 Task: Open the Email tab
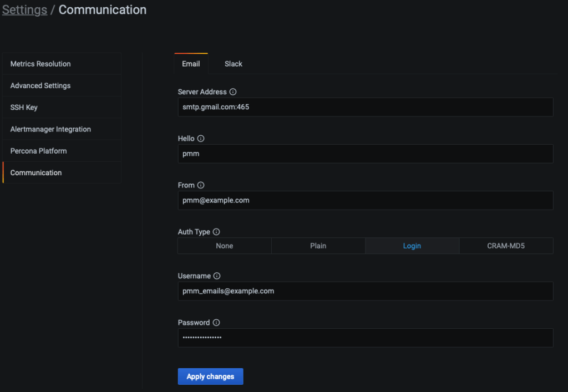click(x=191, y=64)
